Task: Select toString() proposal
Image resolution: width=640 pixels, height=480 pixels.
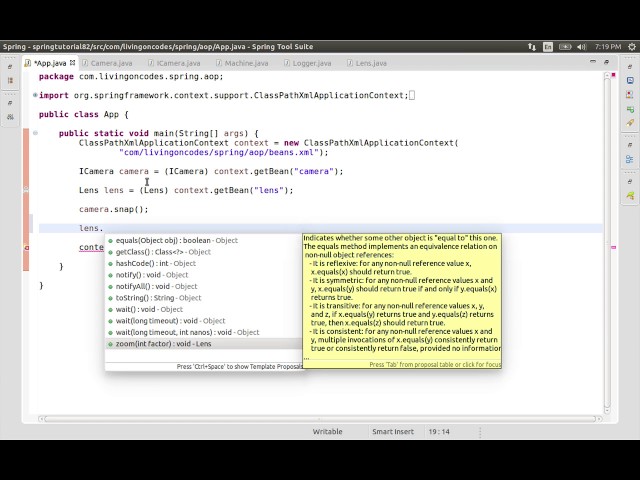Action: [x=203, y=298]
